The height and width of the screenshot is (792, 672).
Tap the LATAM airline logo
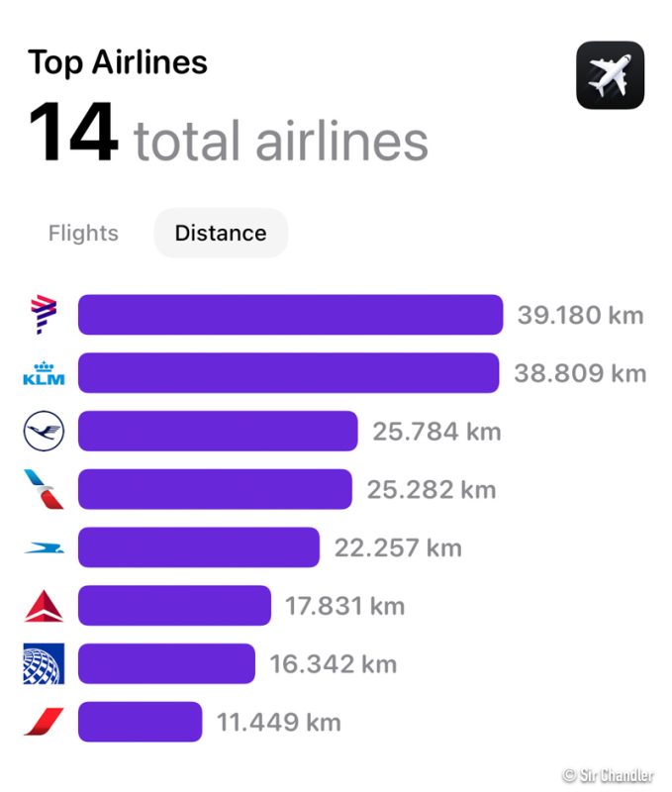(44, 315)
